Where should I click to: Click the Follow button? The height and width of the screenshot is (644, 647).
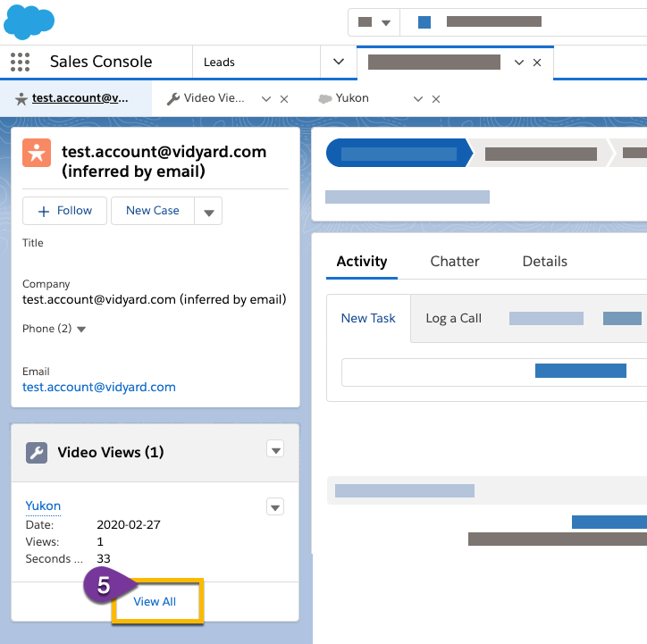[64, 211]
